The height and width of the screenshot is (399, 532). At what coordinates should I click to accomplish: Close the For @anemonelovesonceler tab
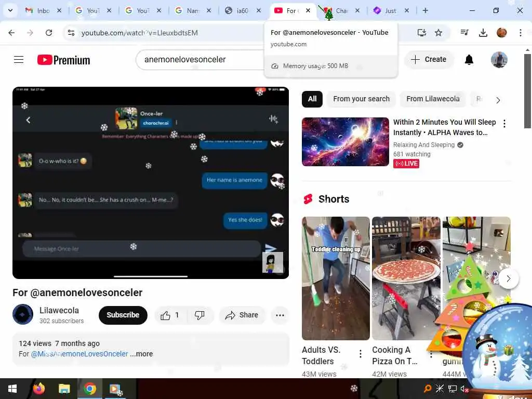(x=308, y=10)
